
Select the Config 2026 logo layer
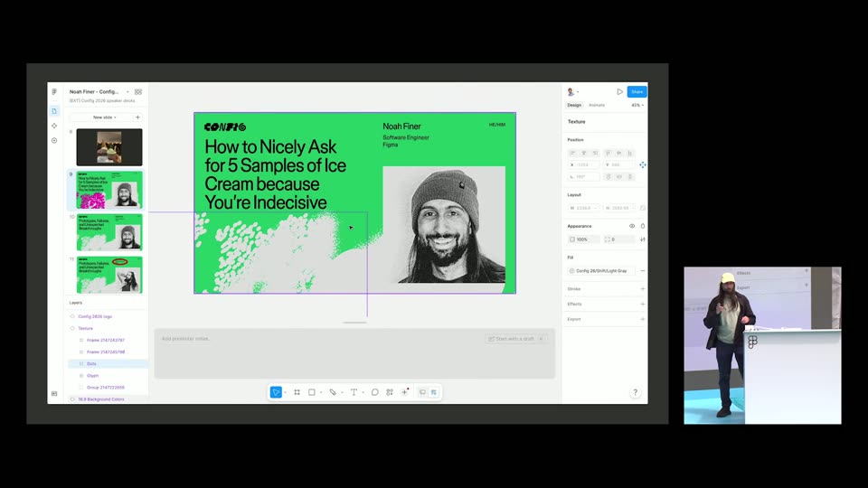point(95,316)
